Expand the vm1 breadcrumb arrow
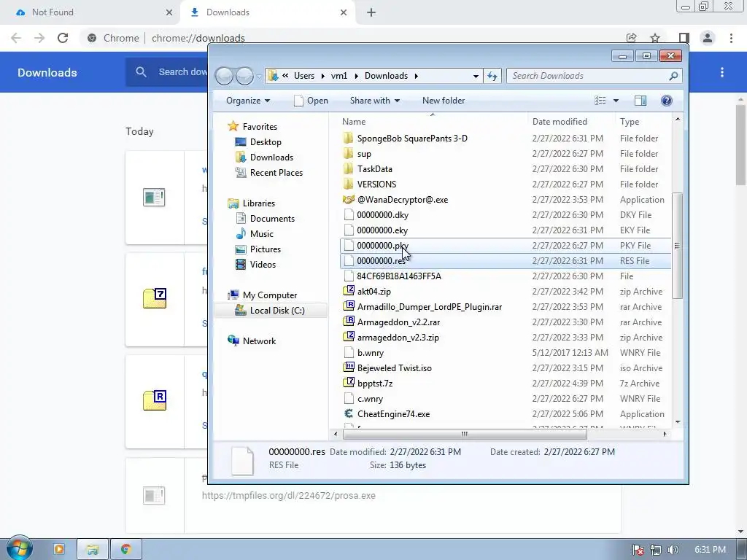 [356, 76]
